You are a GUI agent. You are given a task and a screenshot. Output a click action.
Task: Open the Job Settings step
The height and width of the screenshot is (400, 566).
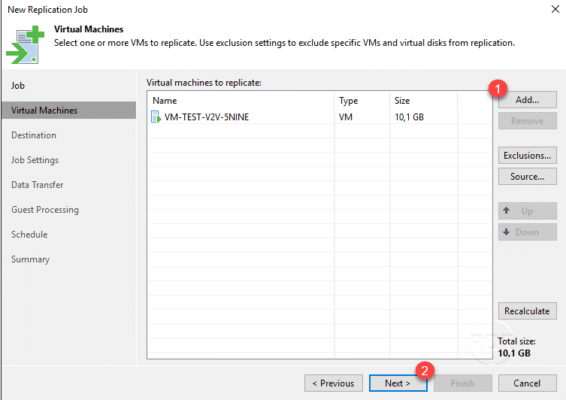pyautogui.click(x=35, y=160)
